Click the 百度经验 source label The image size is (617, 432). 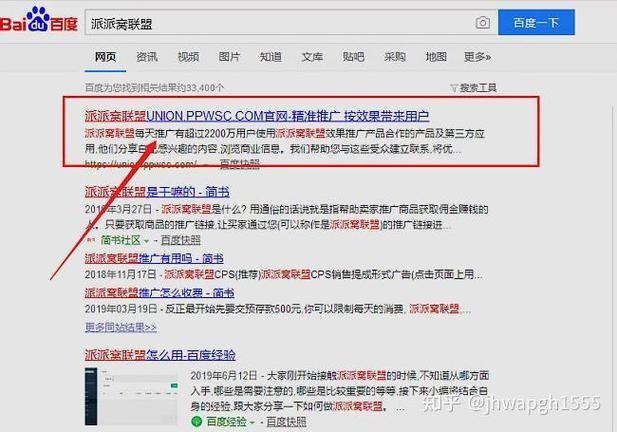[x=227, y=422]
